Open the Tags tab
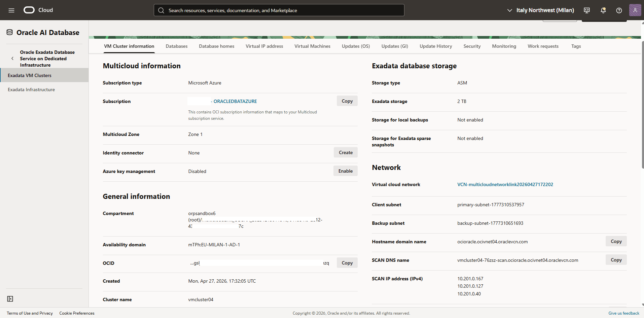The height and width of the screenshot is (318, 644). (x=576, y=46)
